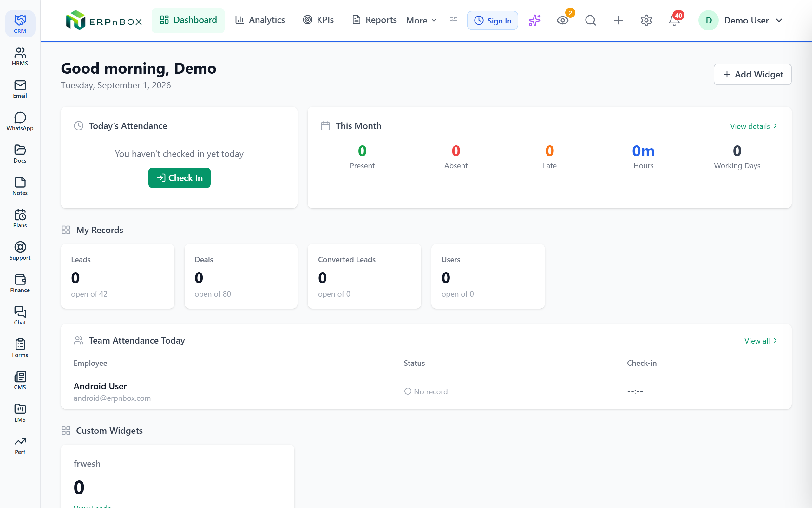Click the plus quick-create icon
This screenshot has height=508, width=812.
click(619, 21)
